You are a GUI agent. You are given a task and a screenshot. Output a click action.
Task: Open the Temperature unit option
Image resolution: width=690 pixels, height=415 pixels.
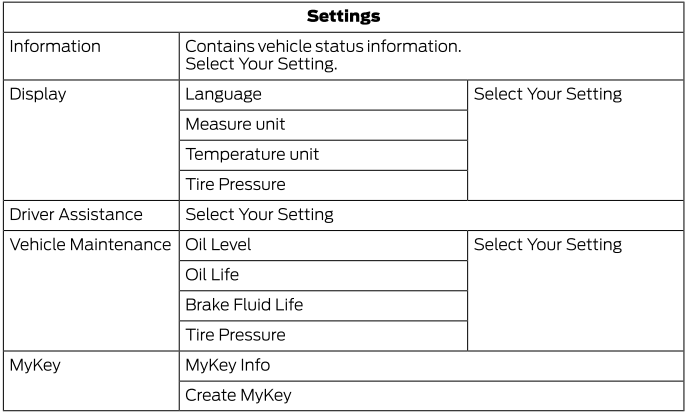click(252, 154)
